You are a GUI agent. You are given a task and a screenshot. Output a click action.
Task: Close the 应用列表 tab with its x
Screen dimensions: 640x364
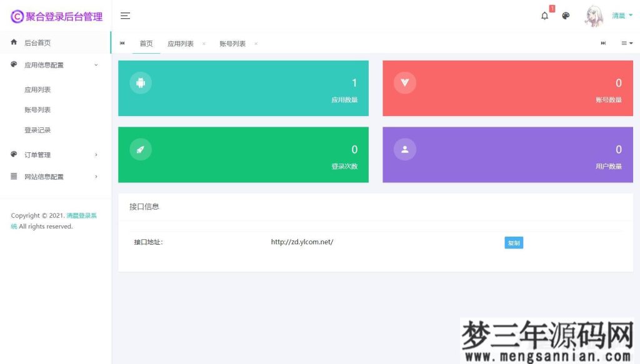(204, 44)
